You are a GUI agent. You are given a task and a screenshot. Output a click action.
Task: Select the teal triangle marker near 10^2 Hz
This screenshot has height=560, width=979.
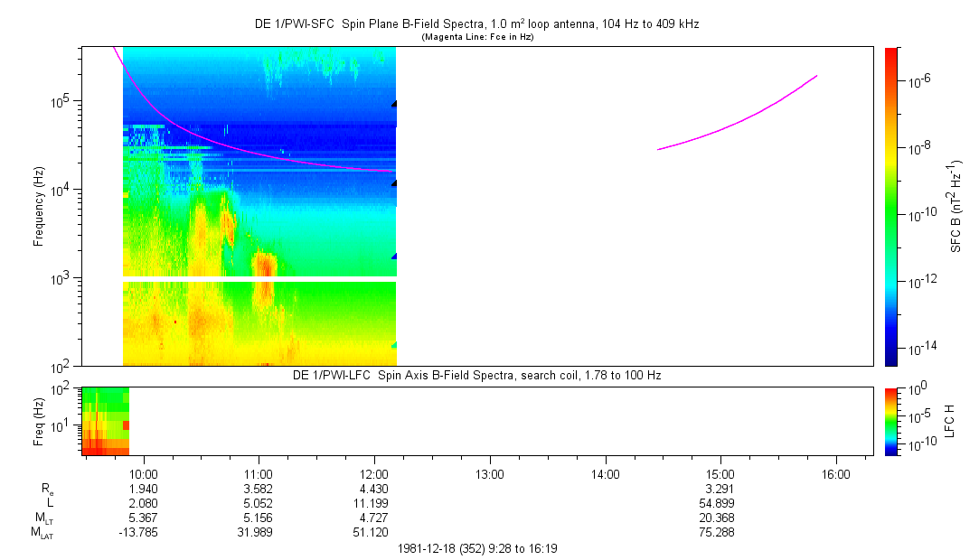394,345
